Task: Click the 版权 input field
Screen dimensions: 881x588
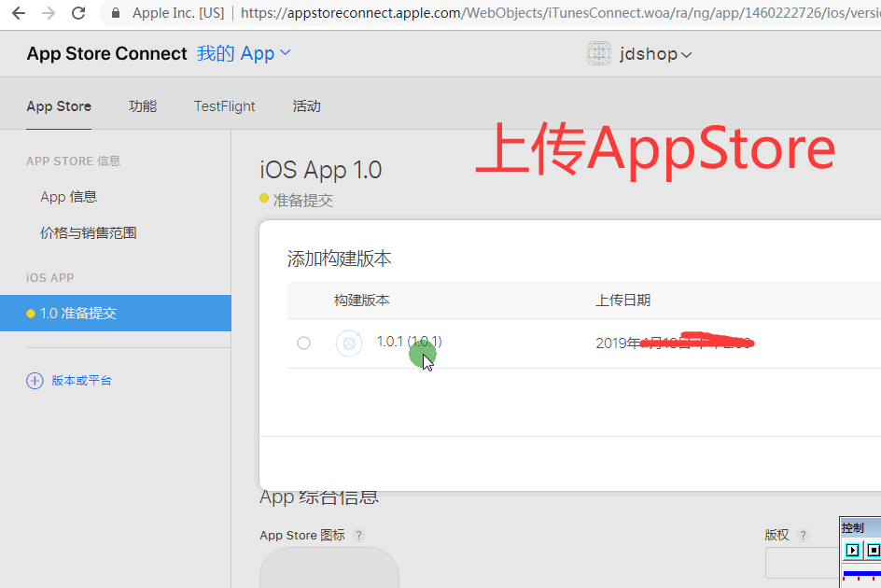Action: coord(803,562)
